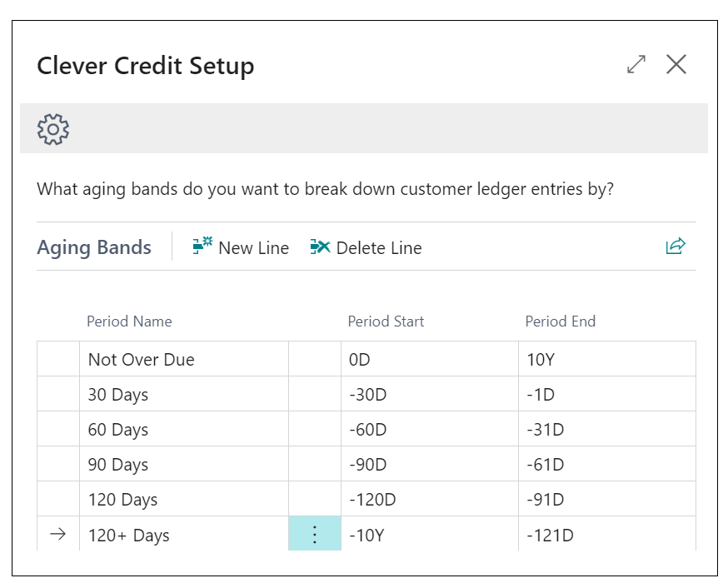The image size is (728, 588).
Task: Expand the dialog using the diagonal arrow
Action: [x=636, y=63]
